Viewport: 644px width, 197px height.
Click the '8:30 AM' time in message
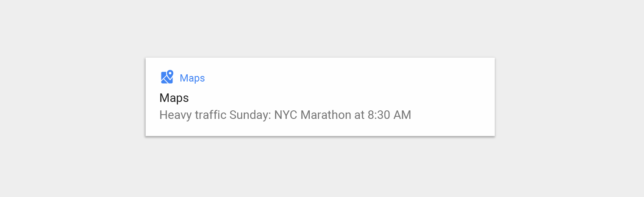[389, 115]
